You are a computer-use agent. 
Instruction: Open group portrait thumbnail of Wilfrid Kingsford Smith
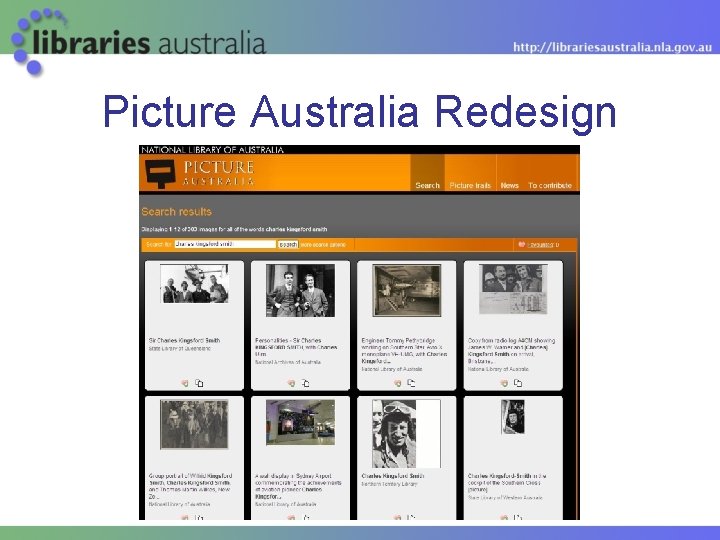click(x=194, y=424)
